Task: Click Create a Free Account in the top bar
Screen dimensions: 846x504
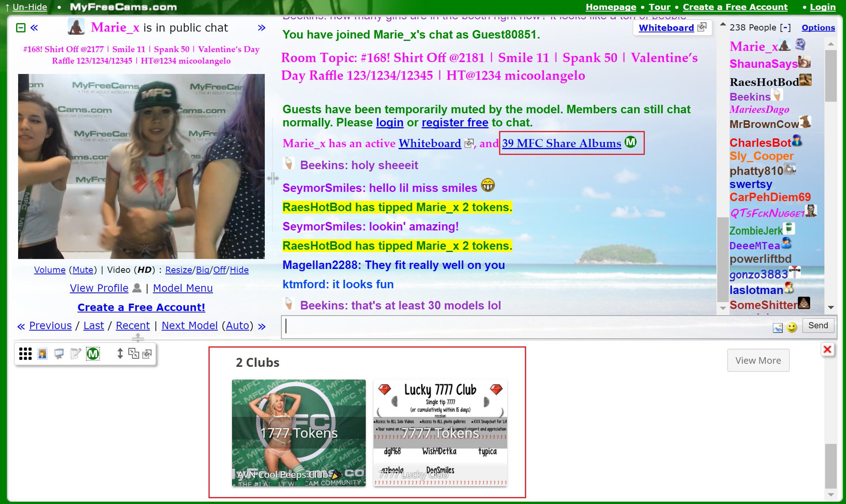Action: point(735,7)
